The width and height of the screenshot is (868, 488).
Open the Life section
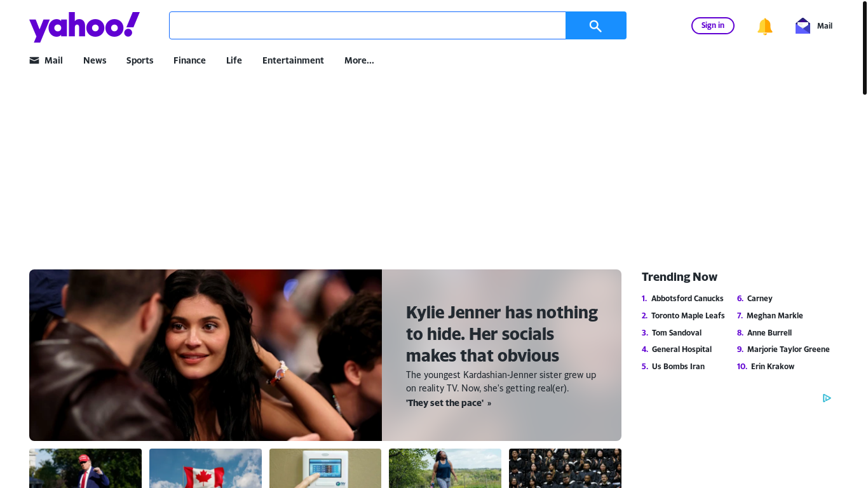coord(234,60)
